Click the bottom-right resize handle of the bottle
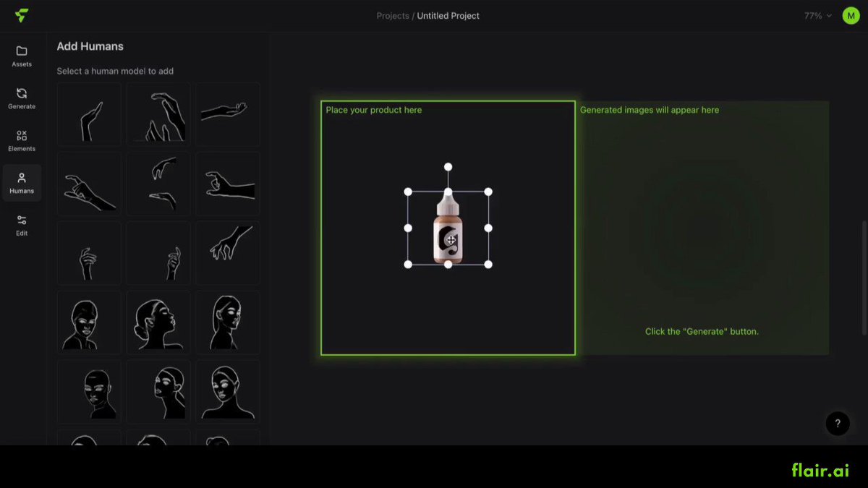 pyautogui.click(x=488, y=265)
